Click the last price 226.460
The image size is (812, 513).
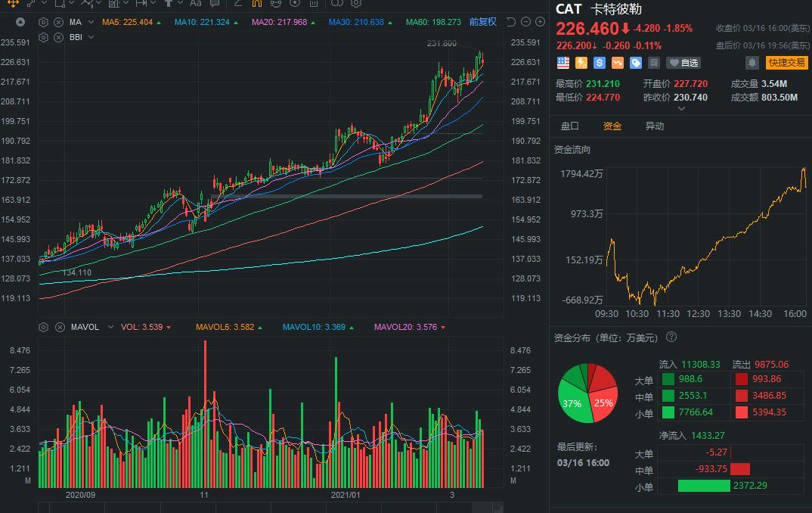(587, 29)
